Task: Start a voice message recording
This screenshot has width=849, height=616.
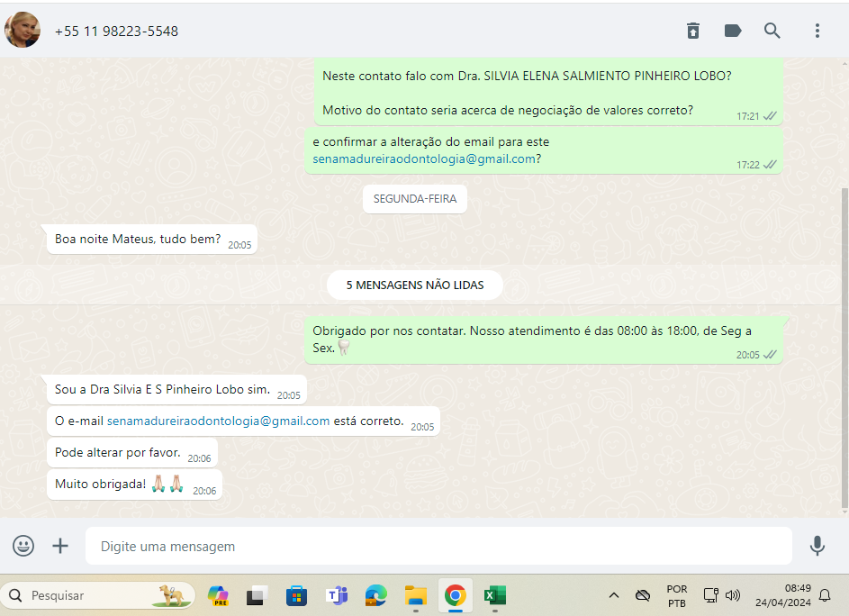Action: pyautogui.click(x=817, y=546)
